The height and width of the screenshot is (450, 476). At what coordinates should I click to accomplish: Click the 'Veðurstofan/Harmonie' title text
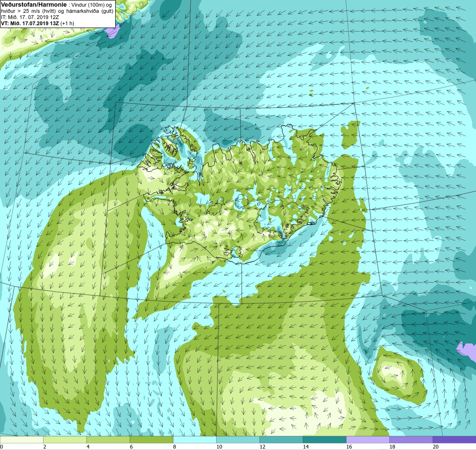tap(33, 5)
